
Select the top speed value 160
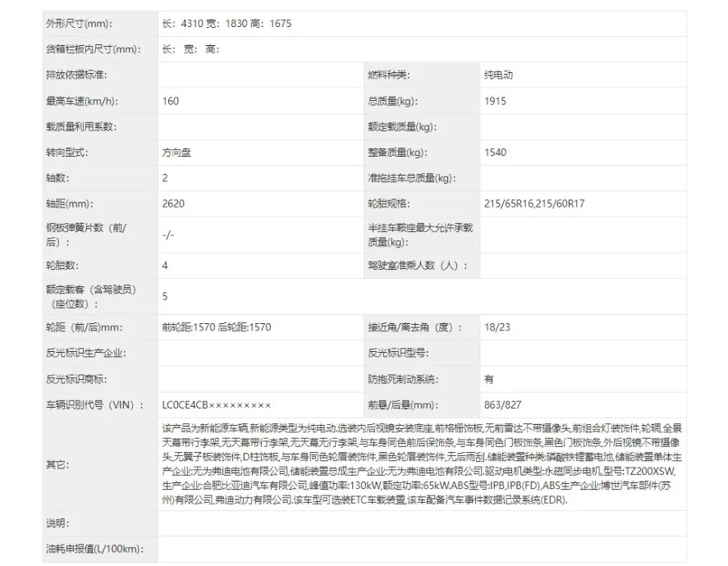tap(171, 101)
